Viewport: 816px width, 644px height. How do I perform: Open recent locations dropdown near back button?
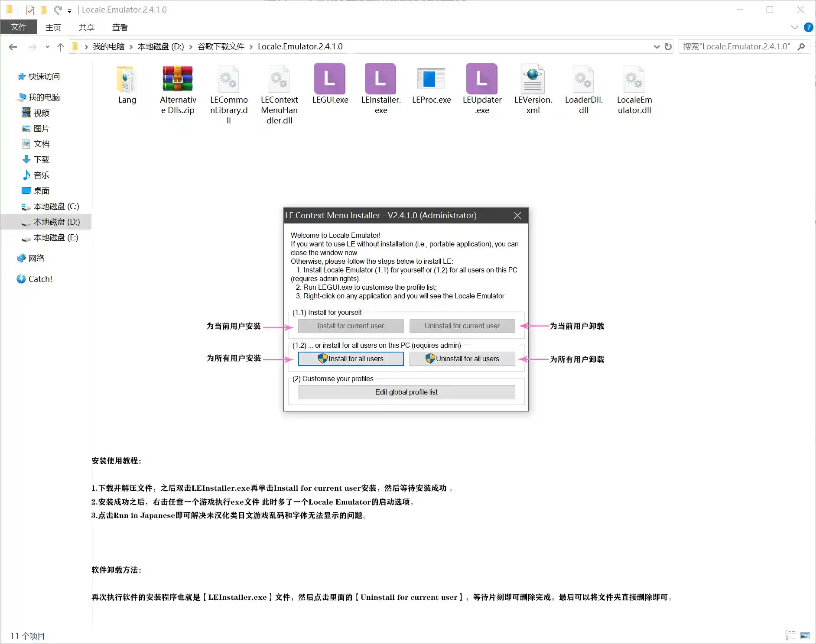pos(47,46)
